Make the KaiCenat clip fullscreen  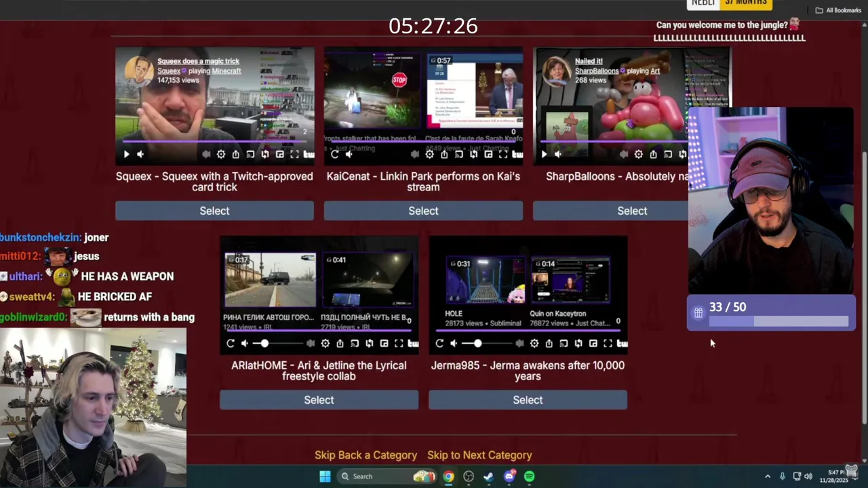tap(503, 155)
